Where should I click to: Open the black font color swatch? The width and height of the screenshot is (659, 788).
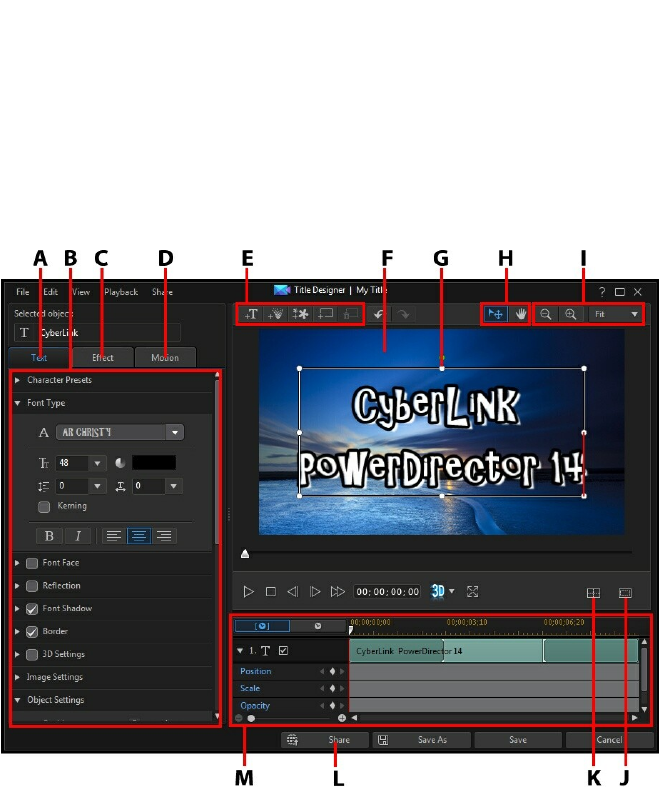(x=154, y=463)
